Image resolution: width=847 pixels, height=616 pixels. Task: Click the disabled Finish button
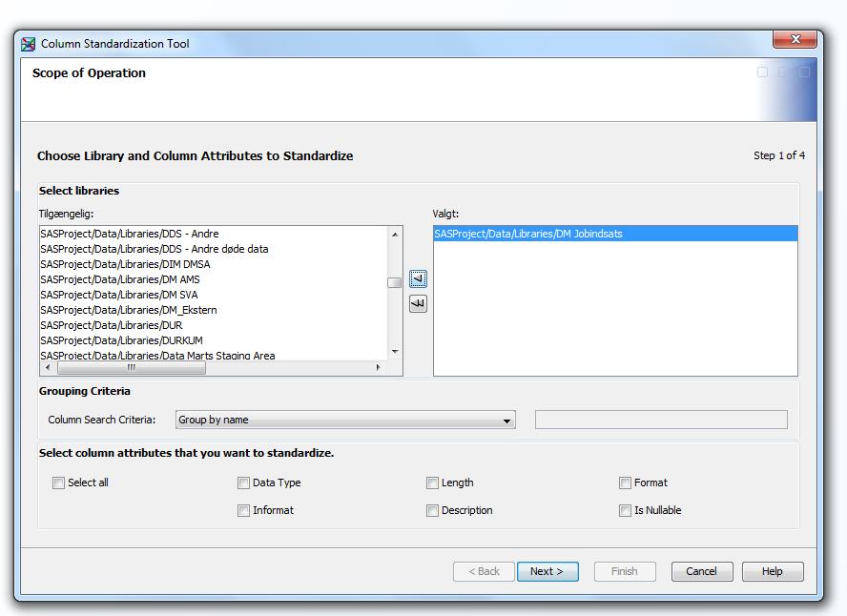click(625, 571)
